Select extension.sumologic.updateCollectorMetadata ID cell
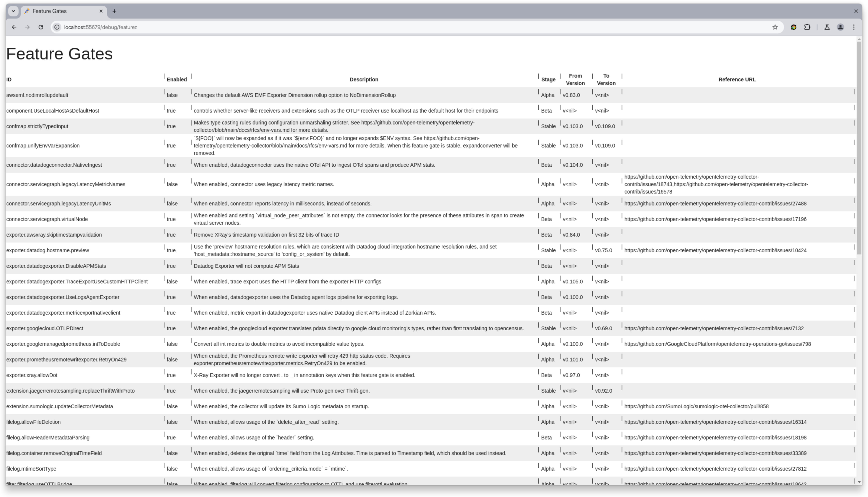 click(59, 407)
